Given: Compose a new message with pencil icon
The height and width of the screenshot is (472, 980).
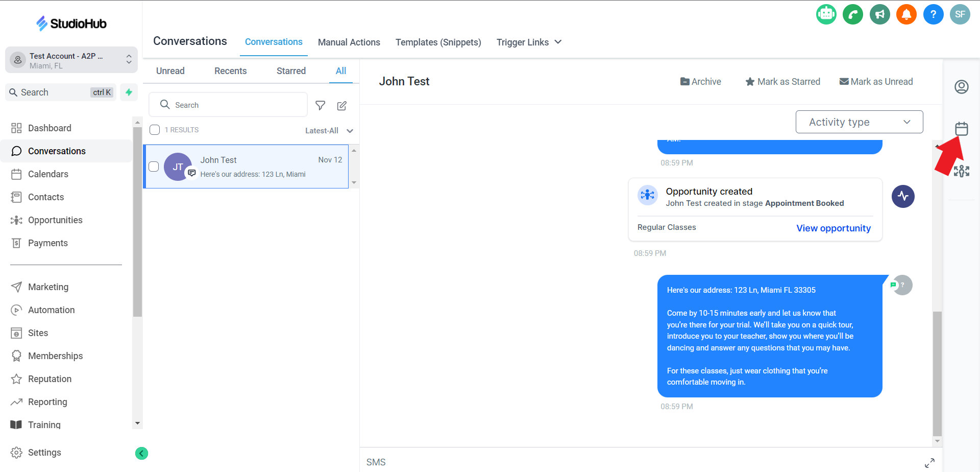Looking at the screenshot, I should [341, 105].
